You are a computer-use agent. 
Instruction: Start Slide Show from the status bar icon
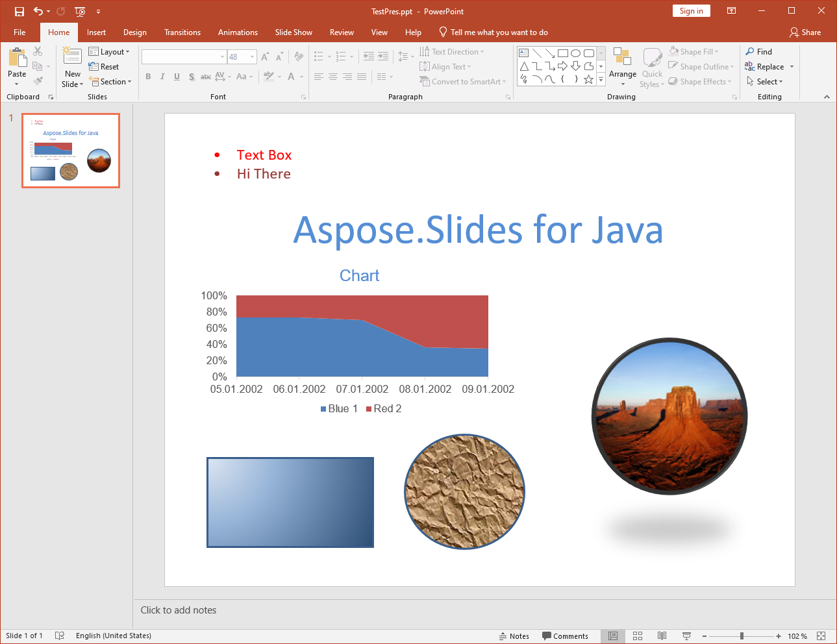pyautogui.click(x=686, y=636)
